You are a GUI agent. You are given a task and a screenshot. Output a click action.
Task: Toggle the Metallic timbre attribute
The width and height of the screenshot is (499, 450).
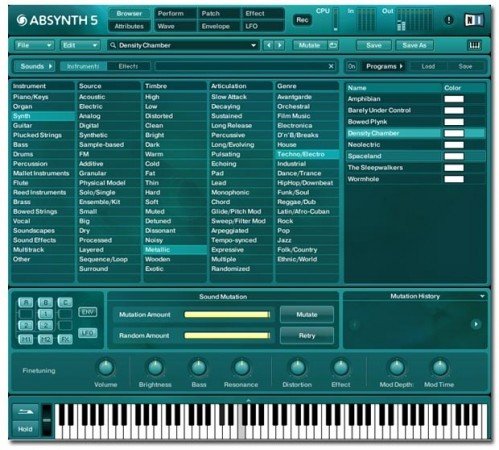coord(175,250)
